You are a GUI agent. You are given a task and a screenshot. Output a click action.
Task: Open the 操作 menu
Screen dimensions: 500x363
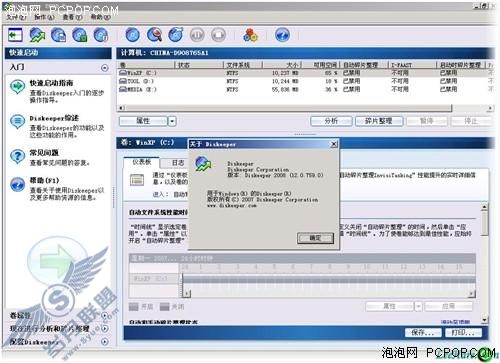(x=44, y=17)
